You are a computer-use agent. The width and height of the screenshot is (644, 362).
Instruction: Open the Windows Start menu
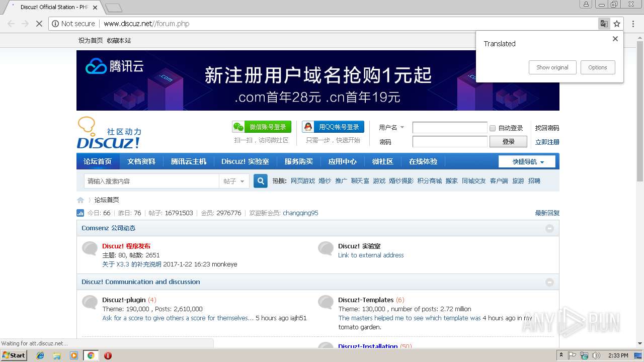(x=14, y=355)
